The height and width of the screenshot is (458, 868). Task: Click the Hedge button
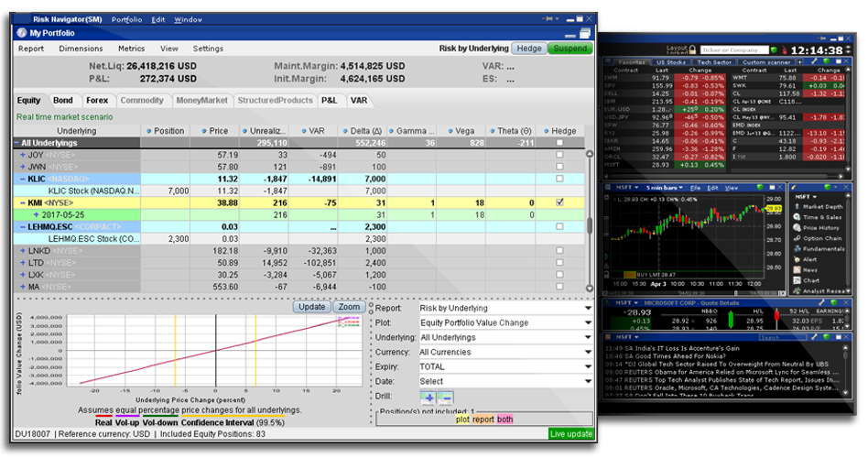coord(529,49)
